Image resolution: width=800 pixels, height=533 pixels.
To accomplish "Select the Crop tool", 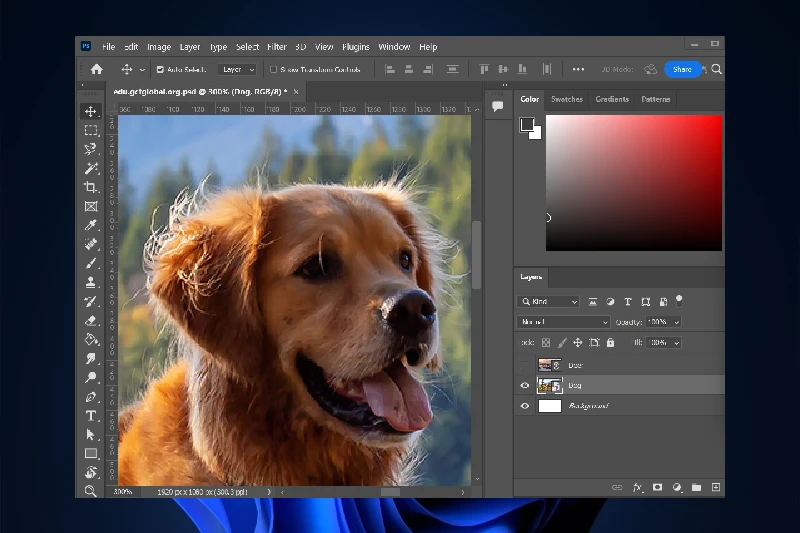I will tap(91, 187).
